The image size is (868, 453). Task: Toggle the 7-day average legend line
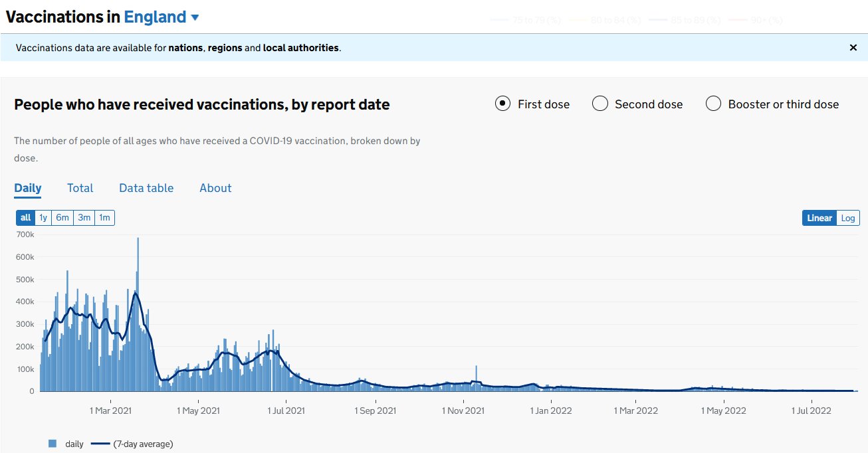pyautogui.click(x=100, y=444)
